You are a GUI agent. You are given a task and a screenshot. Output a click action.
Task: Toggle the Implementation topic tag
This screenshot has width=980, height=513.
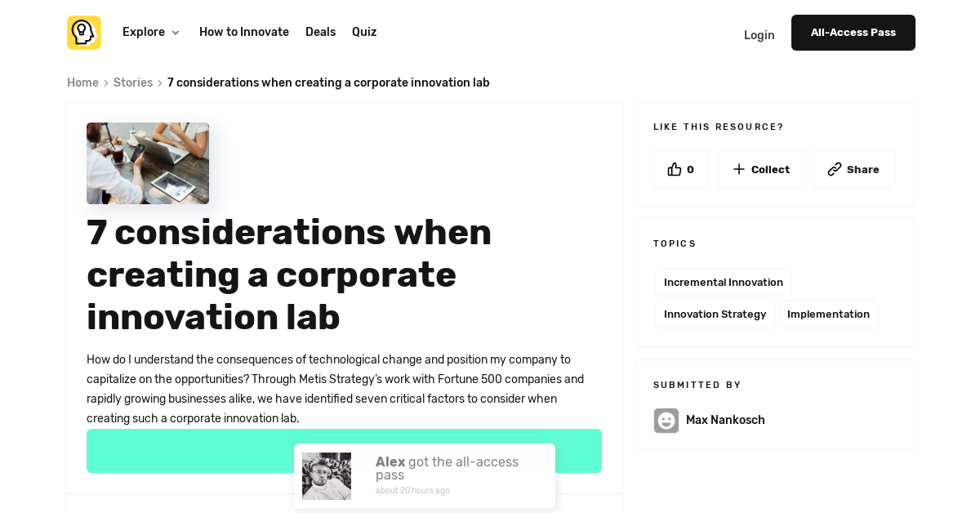(828, 314)
